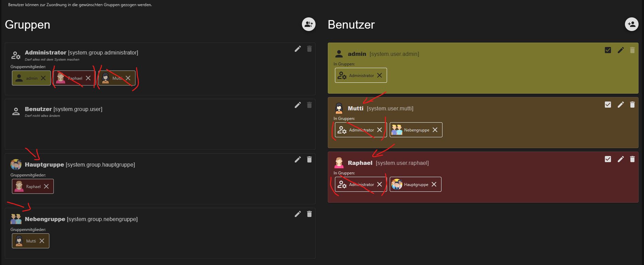Select the Raphael chip in Hauptgruppe
This screenshot has width=644, height=265.
tap(33, 186)
